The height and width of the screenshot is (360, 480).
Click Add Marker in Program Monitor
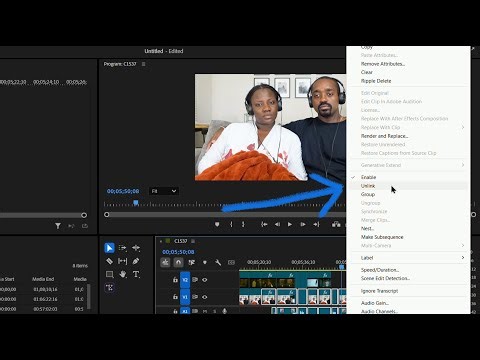[x=217, y=225]
